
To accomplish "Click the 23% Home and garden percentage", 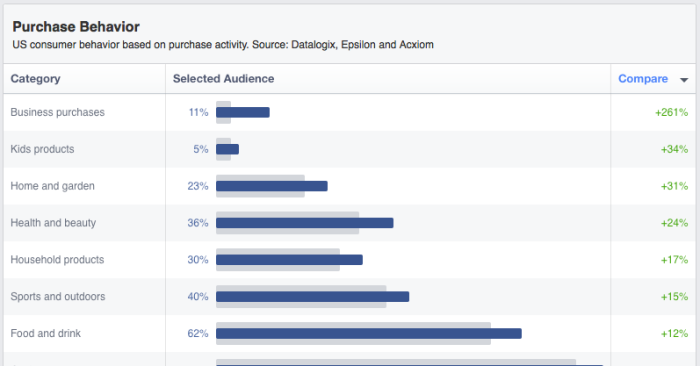I will [198, 186].
